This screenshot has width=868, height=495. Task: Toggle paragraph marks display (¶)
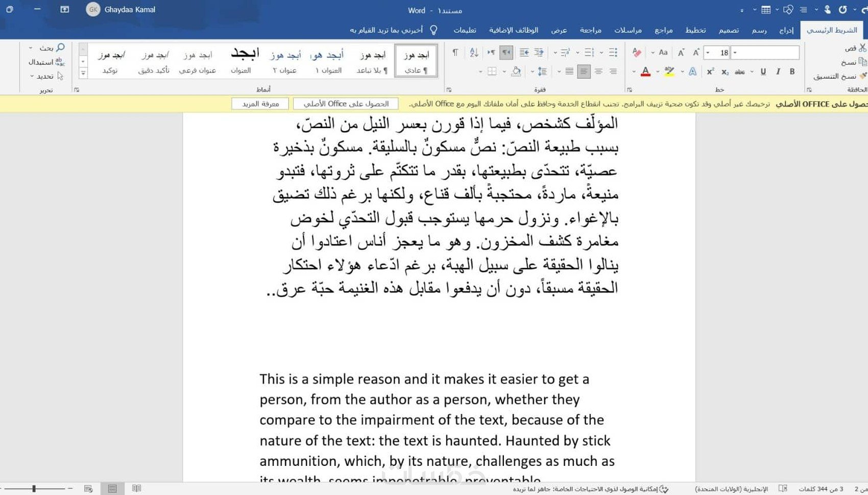[454, 52]
